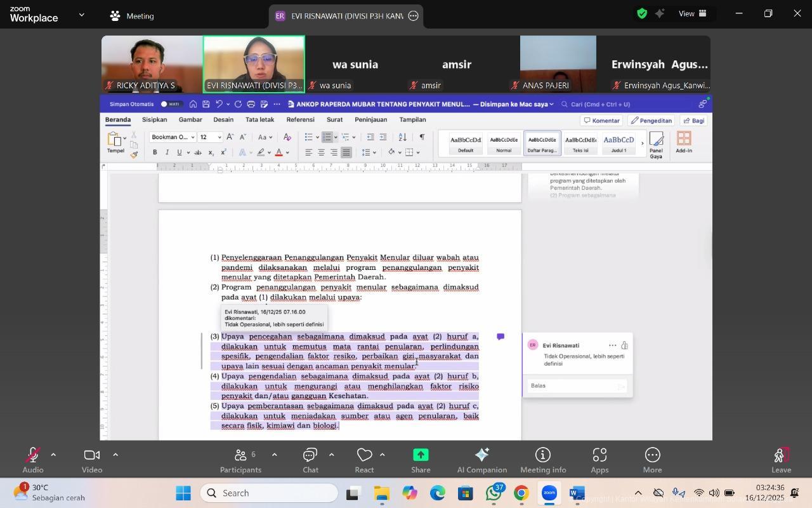The width and height of the screenshot is (812, 508).
Task: Unmute the microphone Audio button
Action: pos(32,460)
